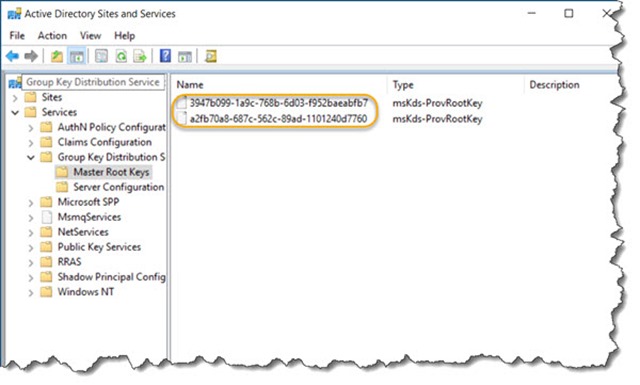Select RRAS tree item

pos(69,262)
